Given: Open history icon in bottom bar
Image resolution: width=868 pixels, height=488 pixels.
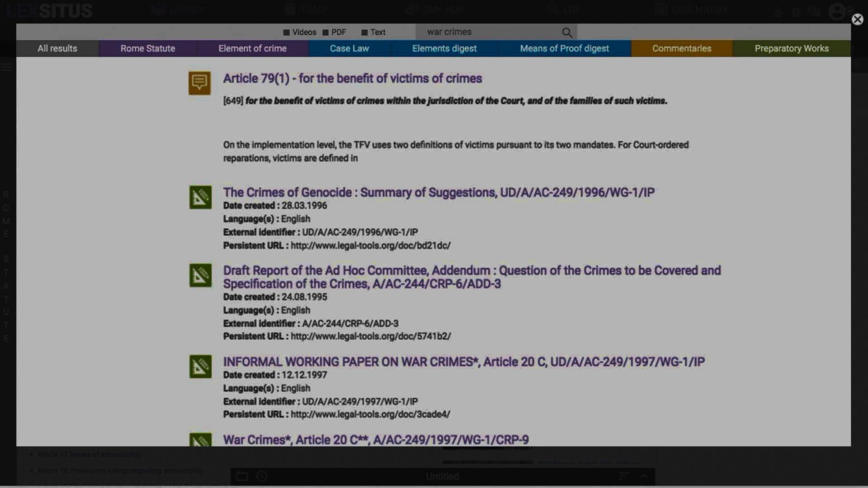Looking at the screenshot, I should point(262,476).
